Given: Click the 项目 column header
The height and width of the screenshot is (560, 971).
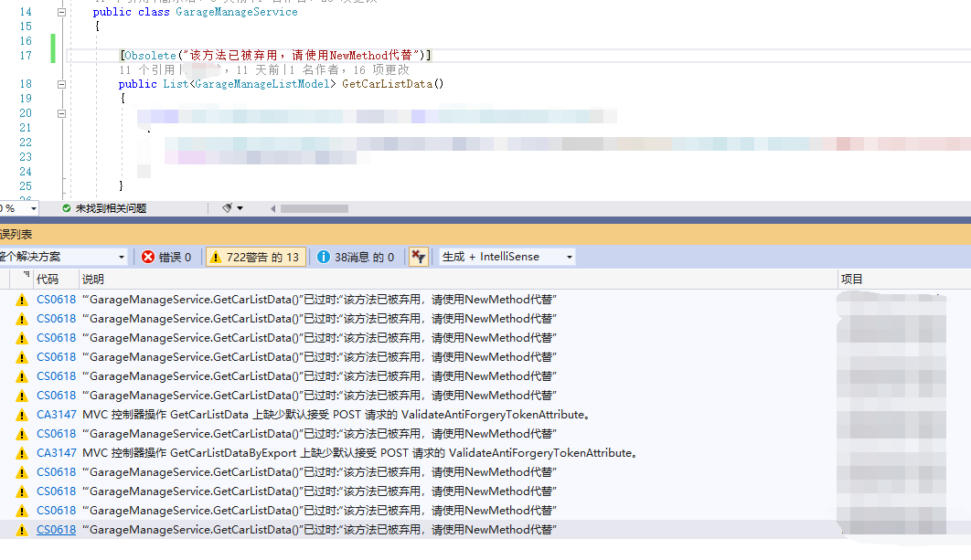Looking at the screenshot, I should (852, 280).
